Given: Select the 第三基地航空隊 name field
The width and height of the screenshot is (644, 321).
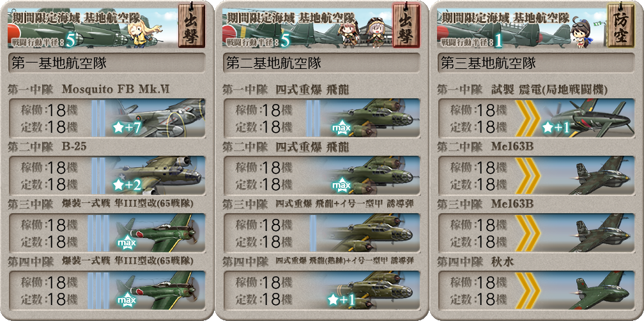Looking at the screenshot, I should click(536, 63).
